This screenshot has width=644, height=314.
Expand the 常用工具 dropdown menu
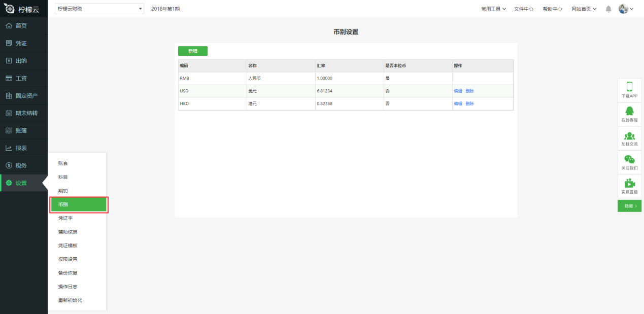click(x=493, y=9)
